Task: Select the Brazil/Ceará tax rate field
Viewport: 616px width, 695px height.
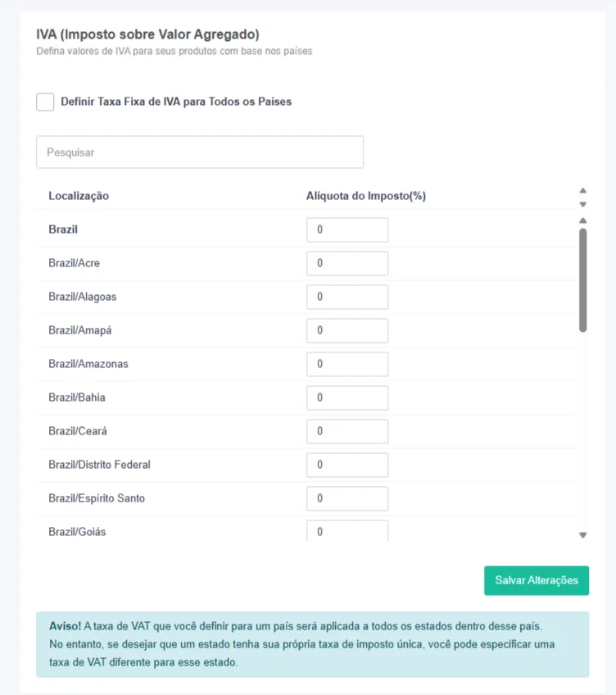Action: click(347, 431)
